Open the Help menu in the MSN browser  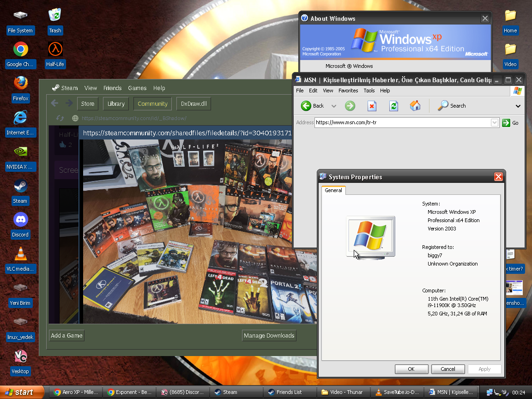pos(385,91)
